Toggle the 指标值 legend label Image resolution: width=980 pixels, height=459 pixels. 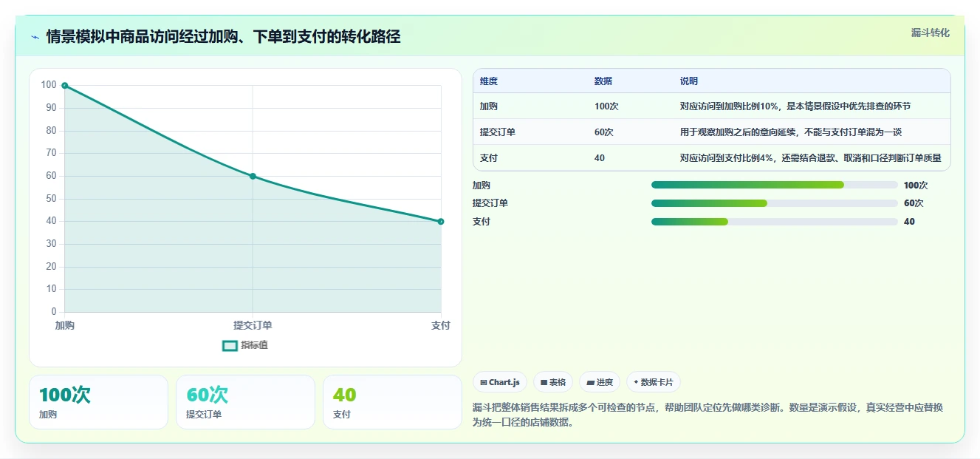coord(254,345)
